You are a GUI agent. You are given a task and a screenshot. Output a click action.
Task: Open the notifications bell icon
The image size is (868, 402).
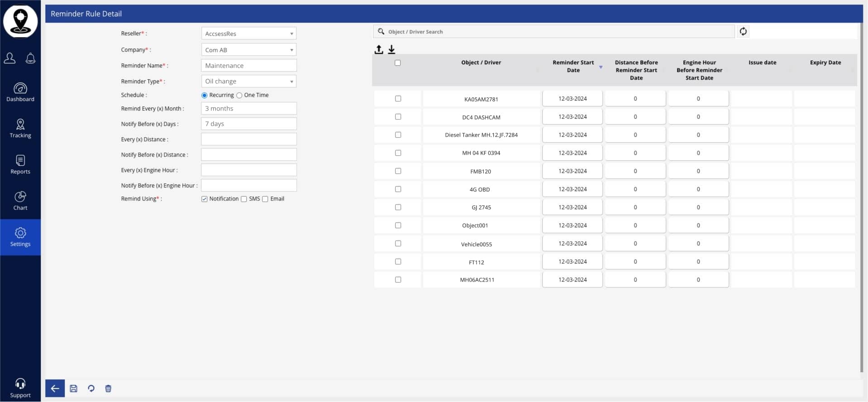[x=30, y=58]
